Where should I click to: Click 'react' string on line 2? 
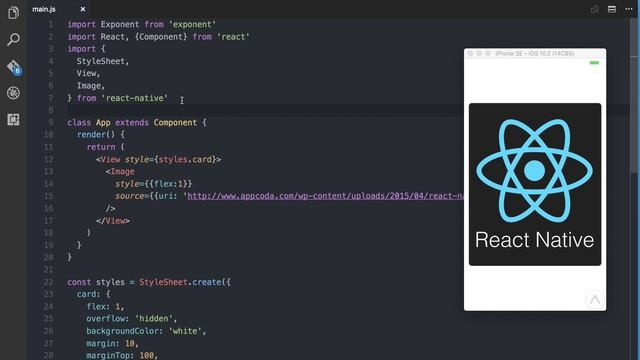coord(233,37)
